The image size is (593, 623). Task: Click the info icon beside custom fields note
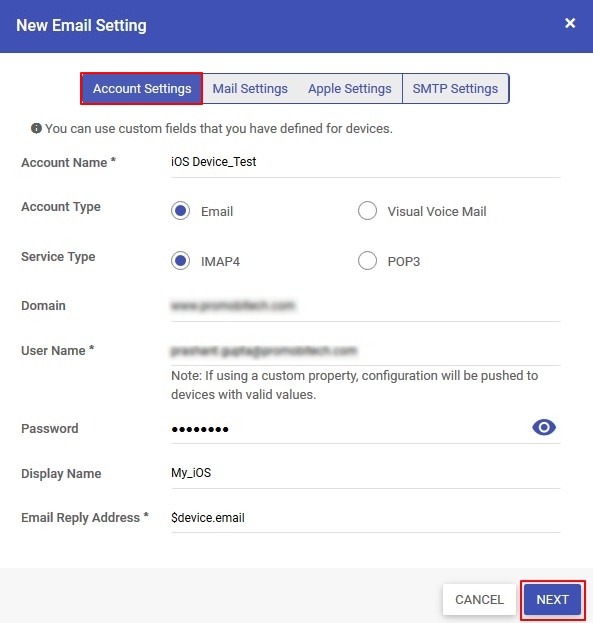click(x=36, y=128)
